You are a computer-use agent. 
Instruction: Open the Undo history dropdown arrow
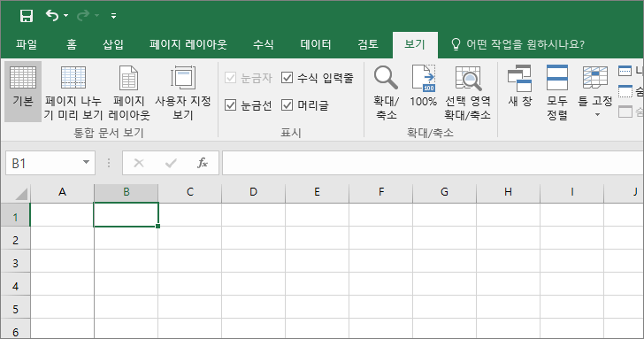coord(66,16)
